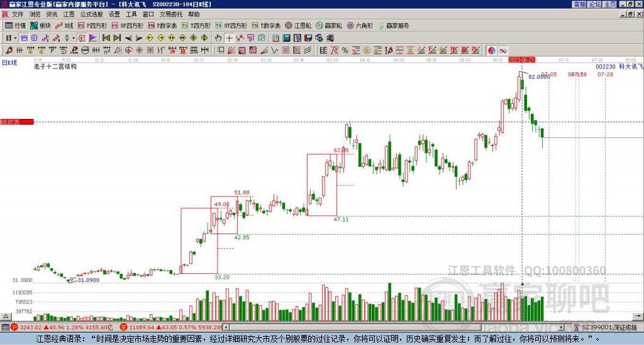
Task: Click the 47.11 support level label
Action: pyautogui.click(x=341, y=220)
